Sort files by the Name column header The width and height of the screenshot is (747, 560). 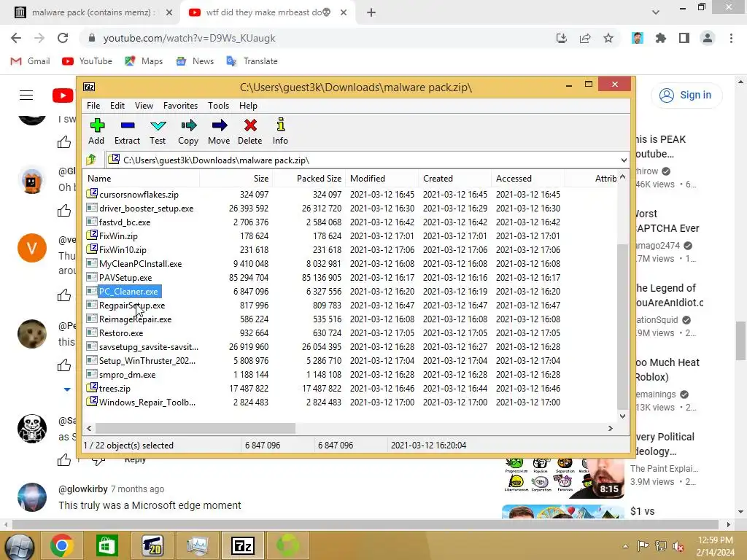[142, 179]
